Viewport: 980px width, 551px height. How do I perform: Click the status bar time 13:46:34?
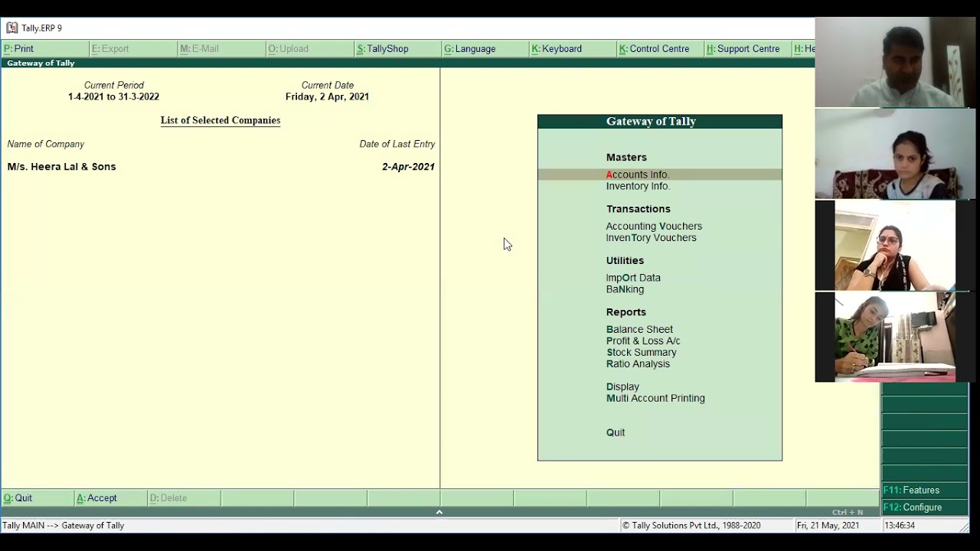point(899,526)
